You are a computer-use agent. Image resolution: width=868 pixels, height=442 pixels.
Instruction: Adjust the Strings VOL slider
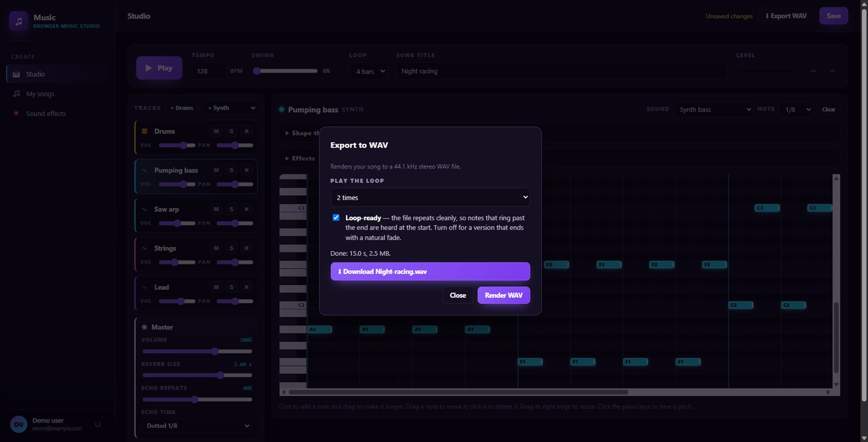pyautogui.click(x=177, y=262)
